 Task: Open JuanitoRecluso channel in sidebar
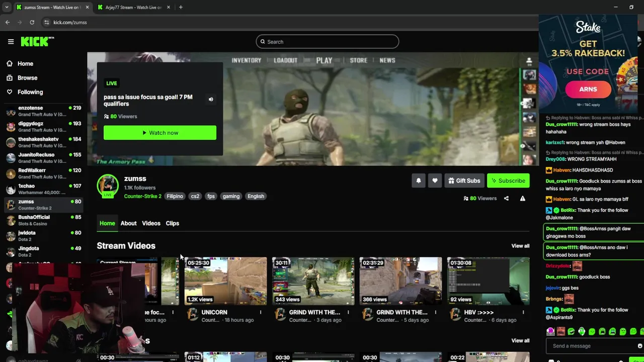[43, 158]
